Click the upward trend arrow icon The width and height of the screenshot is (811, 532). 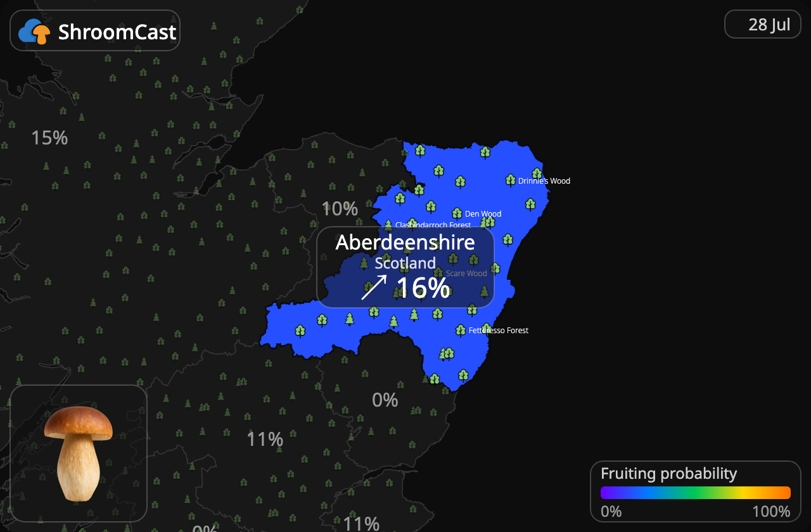(374, 287)
